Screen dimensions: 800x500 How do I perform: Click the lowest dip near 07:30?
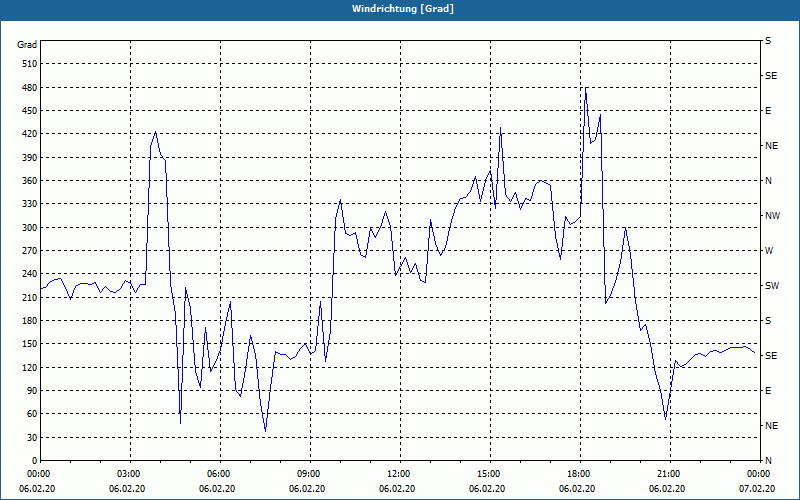pyautogui.click(x=265, y=431)
